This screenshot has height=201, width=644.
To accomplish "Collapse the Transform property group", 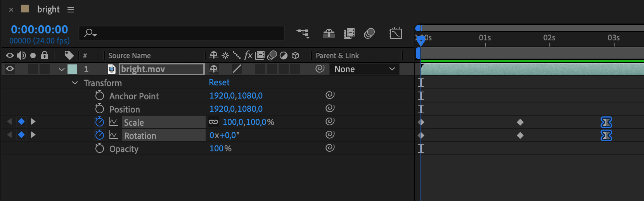I will pyautogui.click(x=75, y=83).
